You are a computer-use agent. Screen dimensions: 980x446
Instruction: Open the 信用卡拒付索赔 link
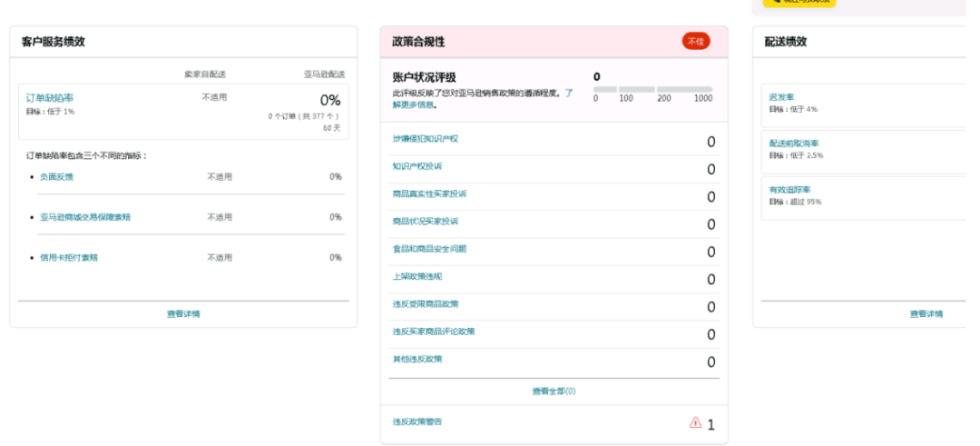coord(69,257)
